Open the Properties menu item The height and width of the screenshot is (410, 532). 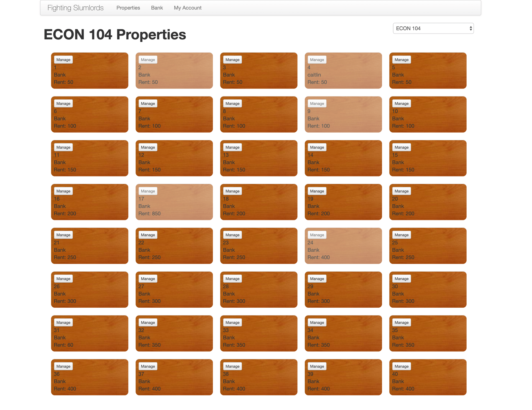click(128, 8)
